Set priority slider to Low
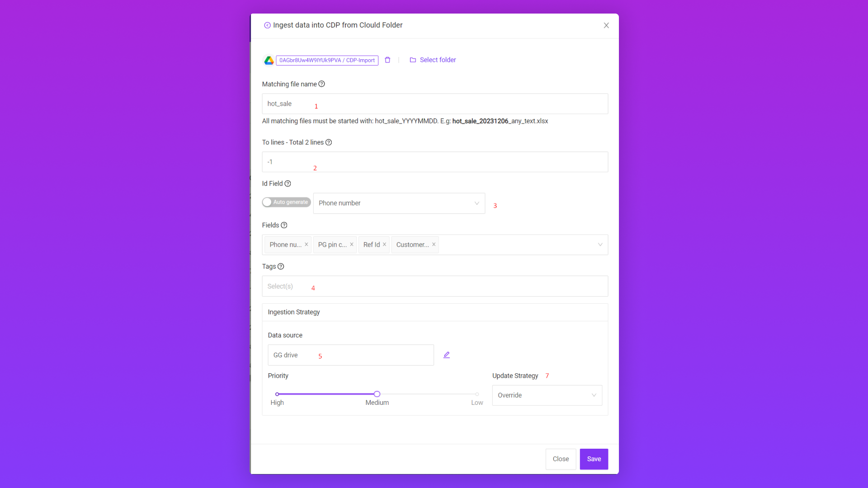This screenshot has width=868, height=488. tap(477, 394)
